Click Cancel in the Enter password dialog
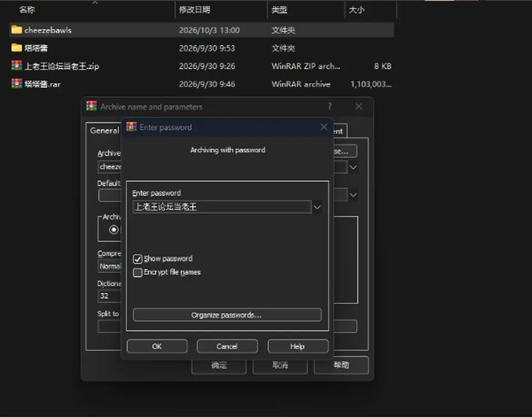This screenshot has width=532, height=418. pyautogui.click(x=227, y=346)
